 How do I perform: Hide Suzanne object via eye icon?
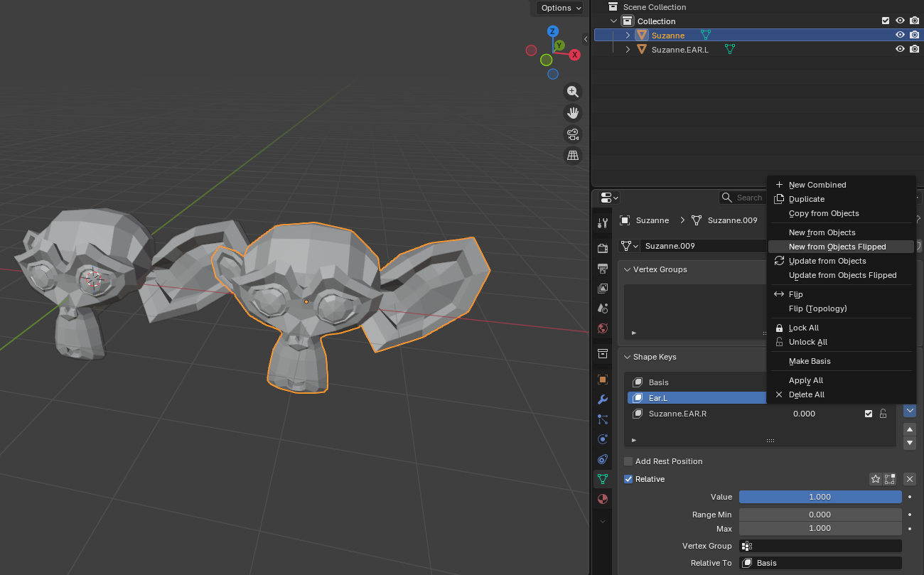900,35
